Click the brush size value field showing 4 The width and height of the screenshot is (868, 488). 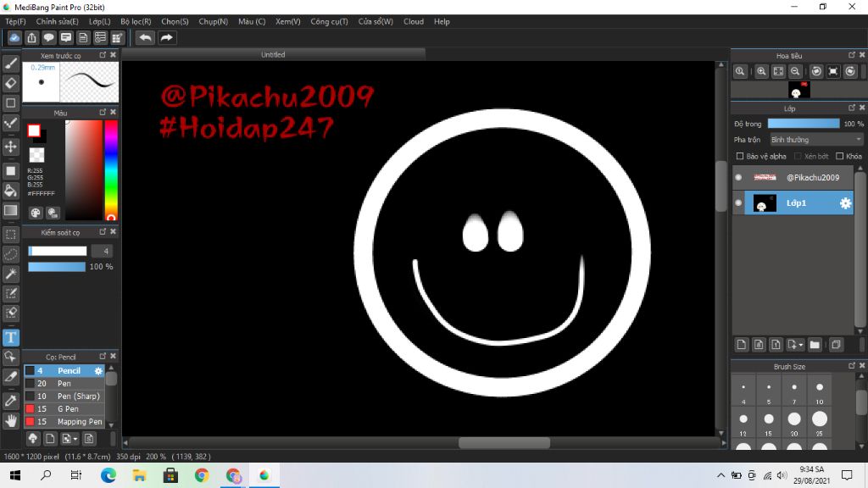103,251
